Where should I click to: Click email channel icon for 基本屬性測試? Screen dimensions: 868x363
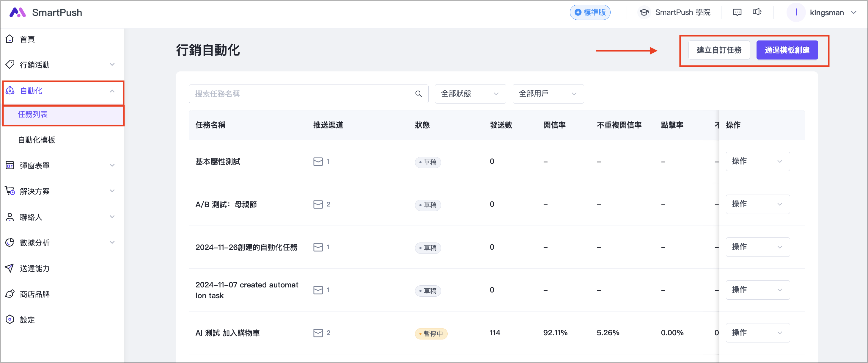click(x=318, y=162)
